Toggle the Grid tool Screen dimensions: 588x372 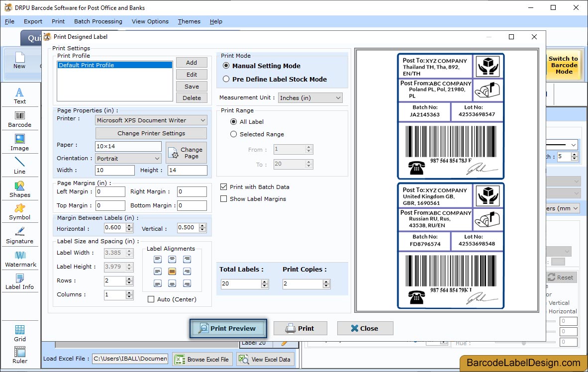click(x=19, y=333)
